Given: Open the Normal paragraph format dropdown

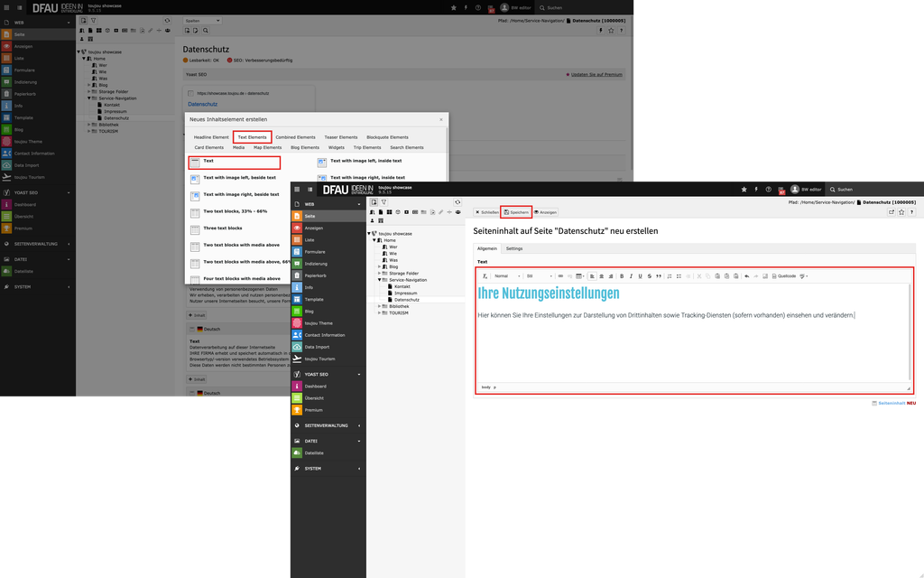Looking at the screenshot, I should [x=506, y=276].
